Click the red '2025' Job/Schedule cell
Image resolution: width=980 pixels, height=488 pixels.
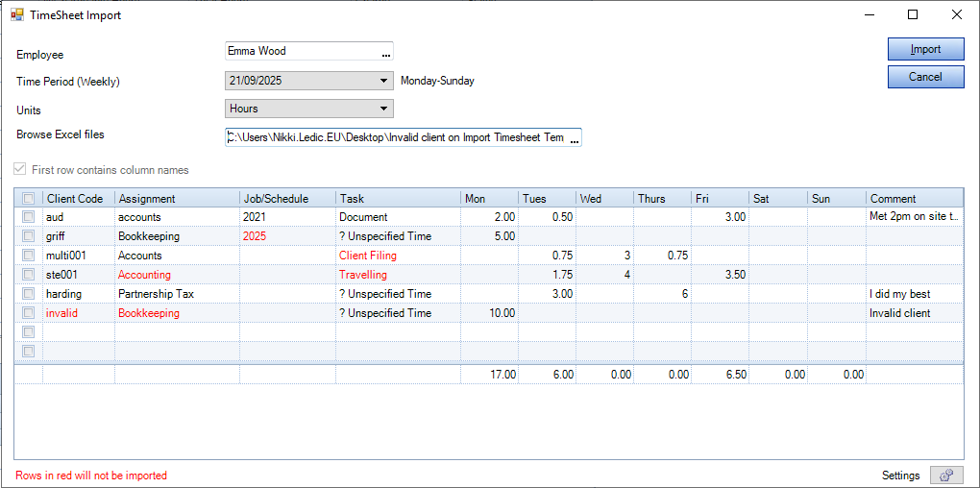287,236
